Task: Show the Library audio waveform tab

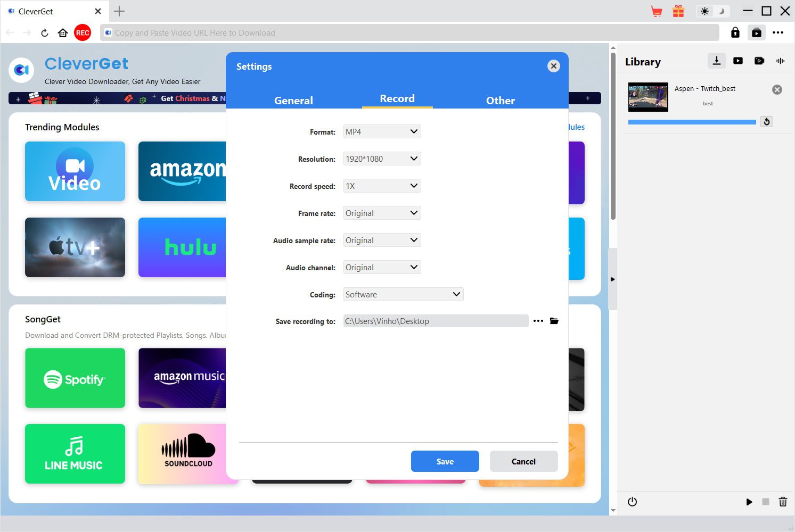Action: pyautogui.click(x=780, y=61)
